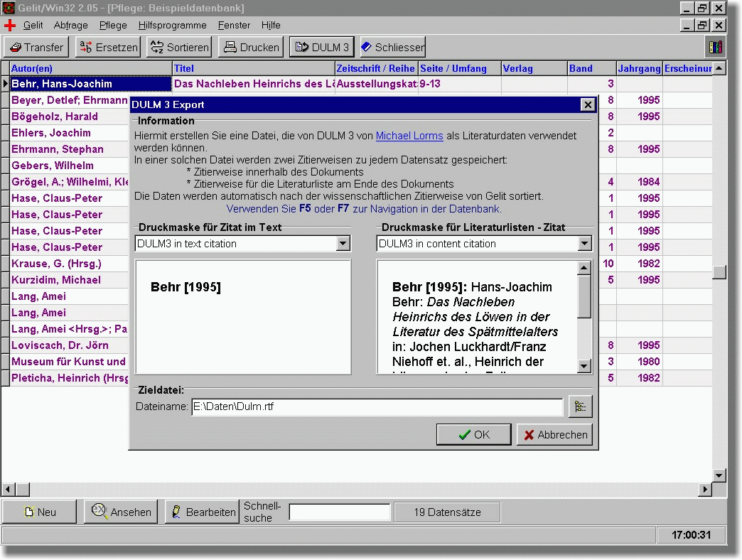
Task: Click the table's vertical scroll down arrow
Action: pos(719,476)
